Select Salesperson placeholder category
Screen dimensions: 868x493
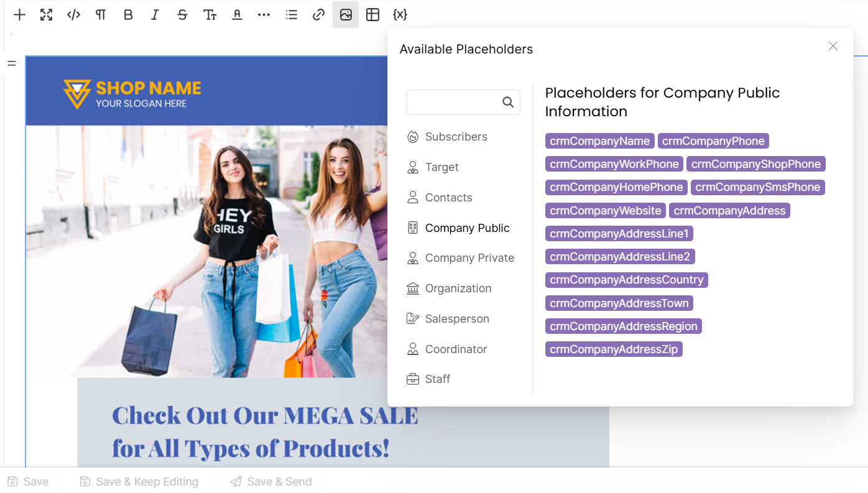coord(457,319)
